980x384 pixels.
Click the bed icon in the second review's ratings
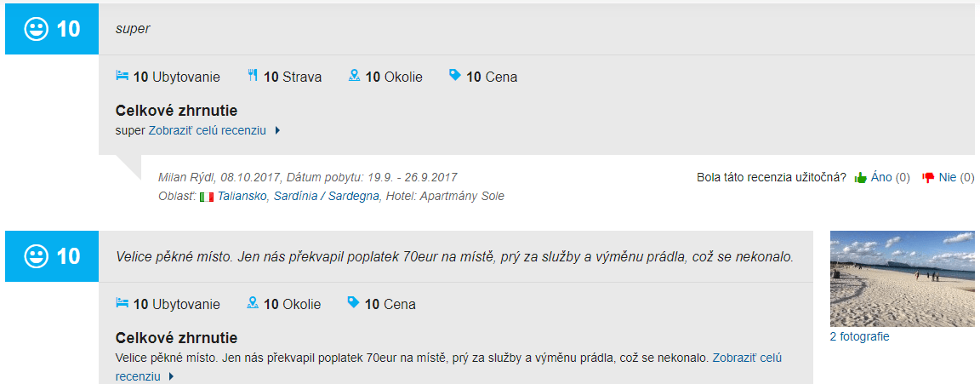pos(122,303)
